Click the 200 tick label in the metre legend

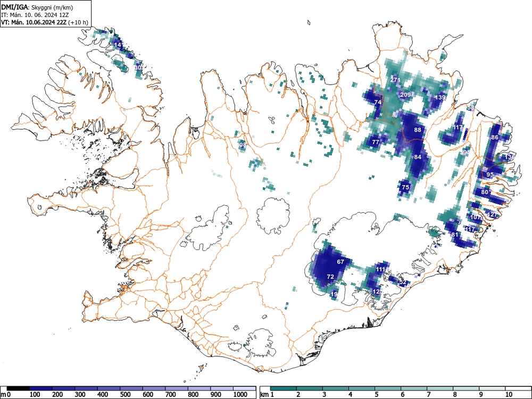[57, 395]
